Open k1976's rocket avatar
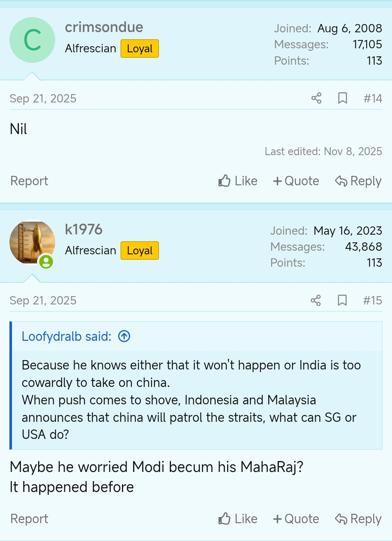 pos(32,242)
